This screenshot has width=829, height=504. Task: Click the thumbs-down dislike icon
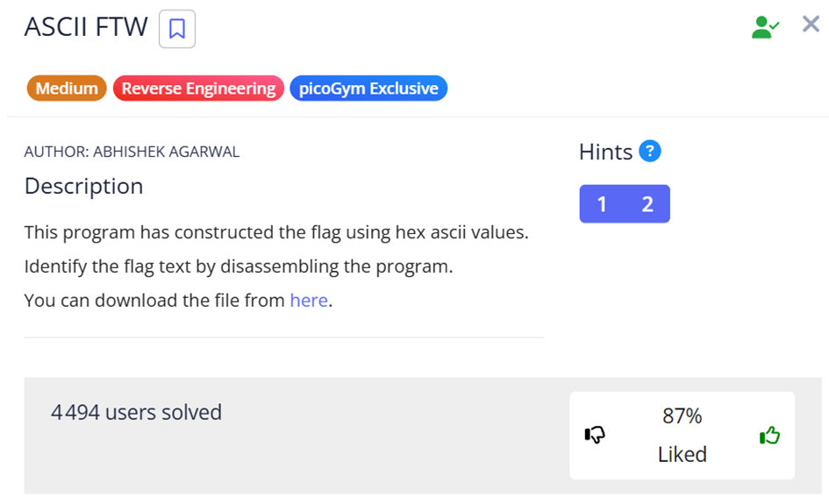(x=595, y=435)
